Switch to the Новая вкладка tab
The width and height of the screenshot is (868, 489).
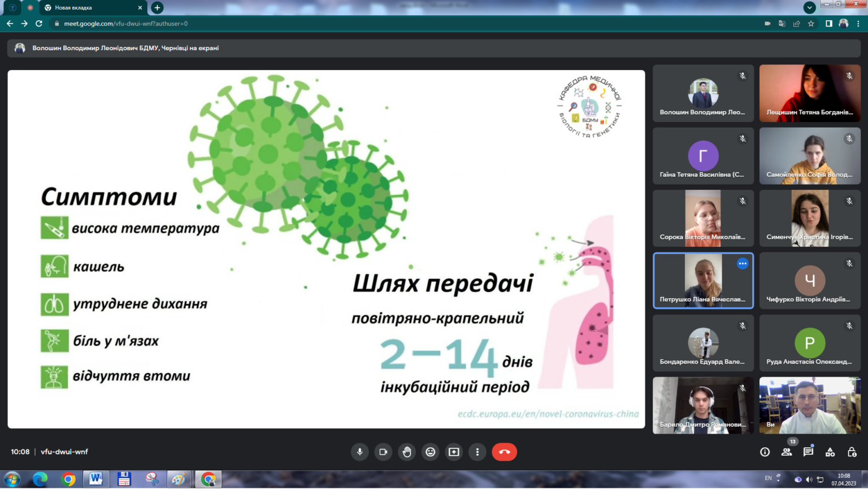click(x=90, y=8)
